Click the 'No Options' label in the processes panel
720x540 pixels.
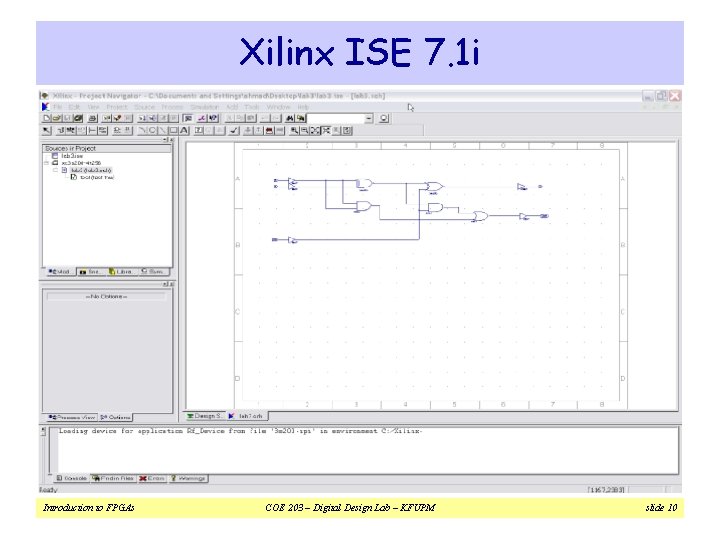106,296
